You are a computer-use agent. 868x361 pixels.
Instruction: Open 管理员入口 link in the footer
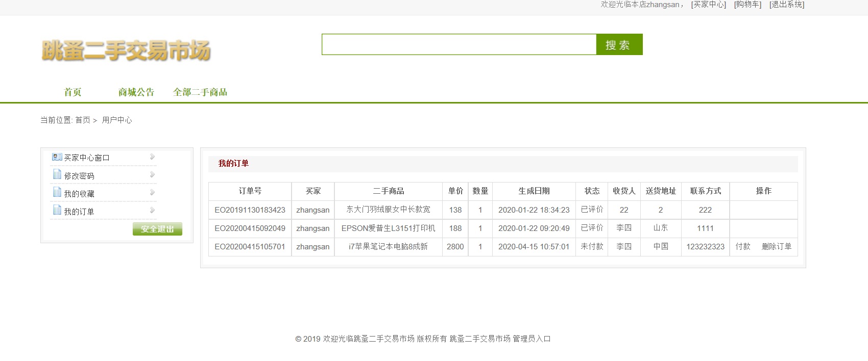532,339
